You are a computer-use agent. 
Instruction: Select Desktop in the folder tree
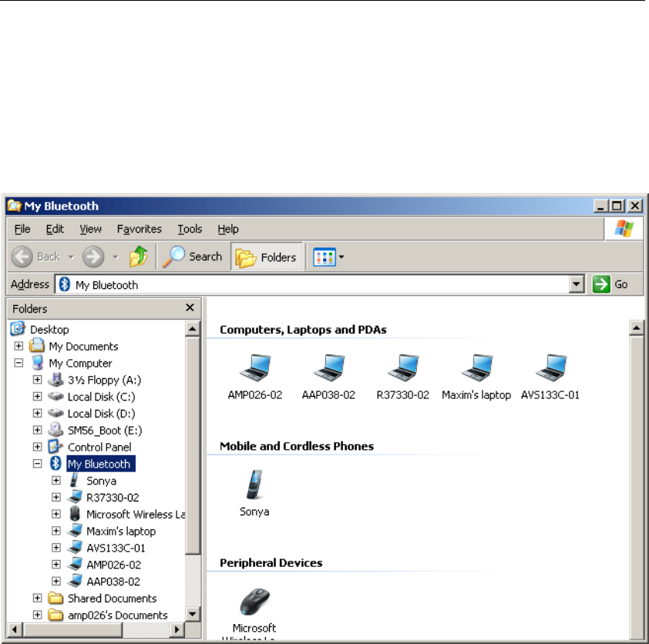[x=49, y=330]
